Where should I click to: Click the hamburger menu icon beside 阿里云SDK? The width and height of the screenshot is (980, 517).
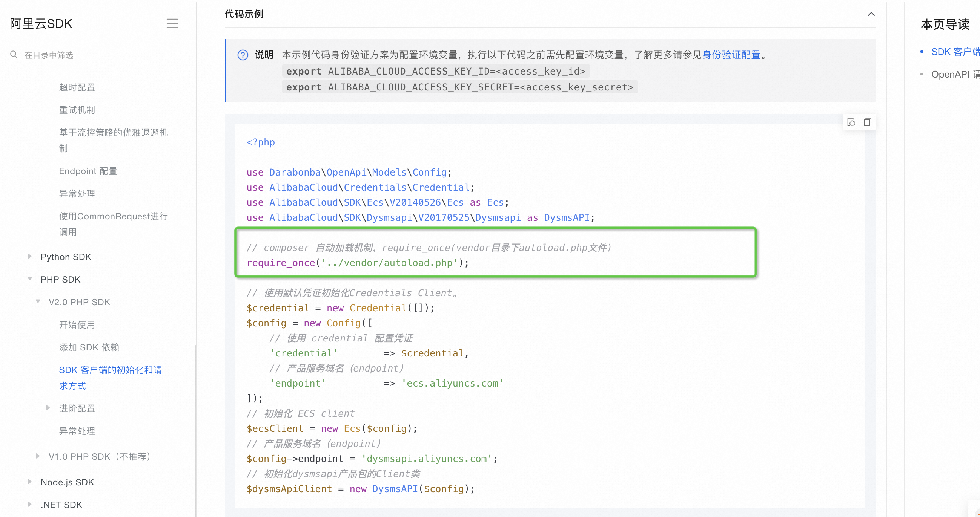172,24
